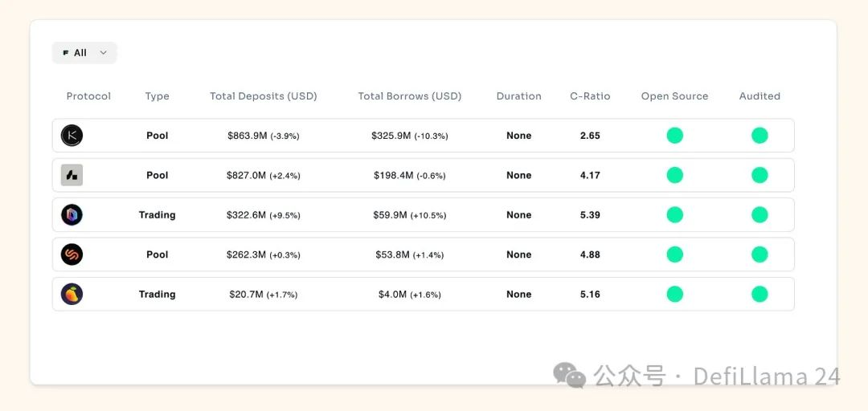The image size is (868, 411).
Task: Click Open Source green dot in first row
Action: pos(674,136)
